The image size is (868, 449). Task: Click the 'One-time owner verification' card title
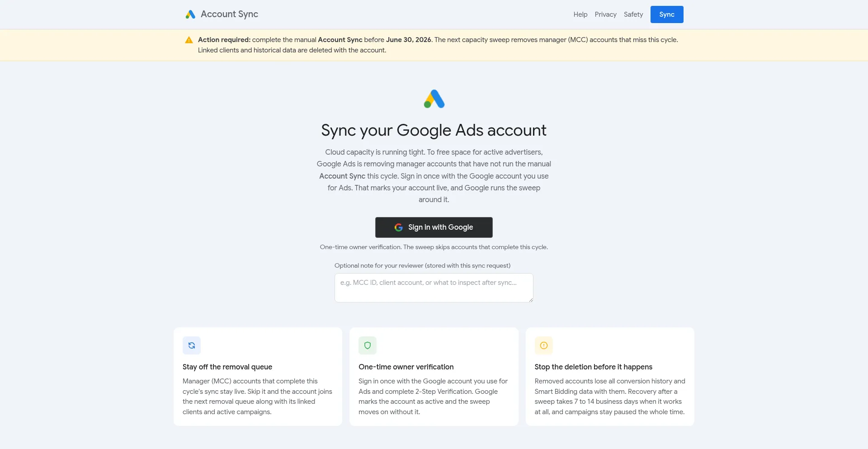click(x=406, y=367)
